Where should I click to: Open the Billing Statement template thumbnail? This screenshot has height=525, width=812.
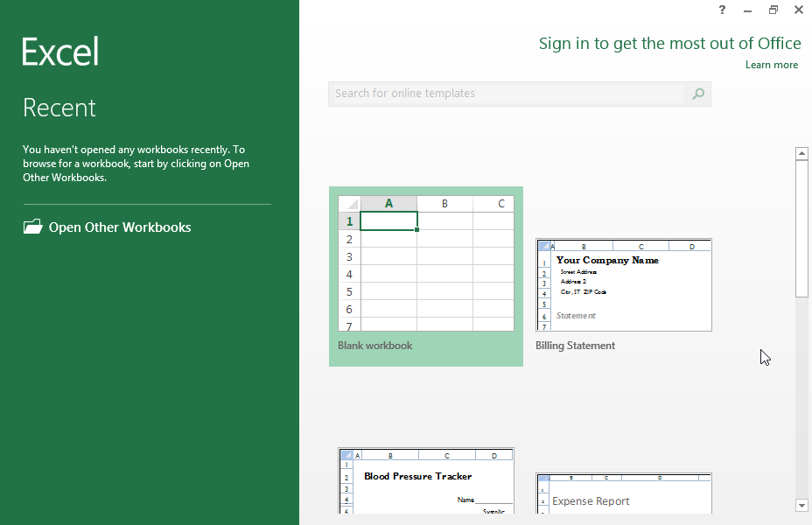(624, 284)
